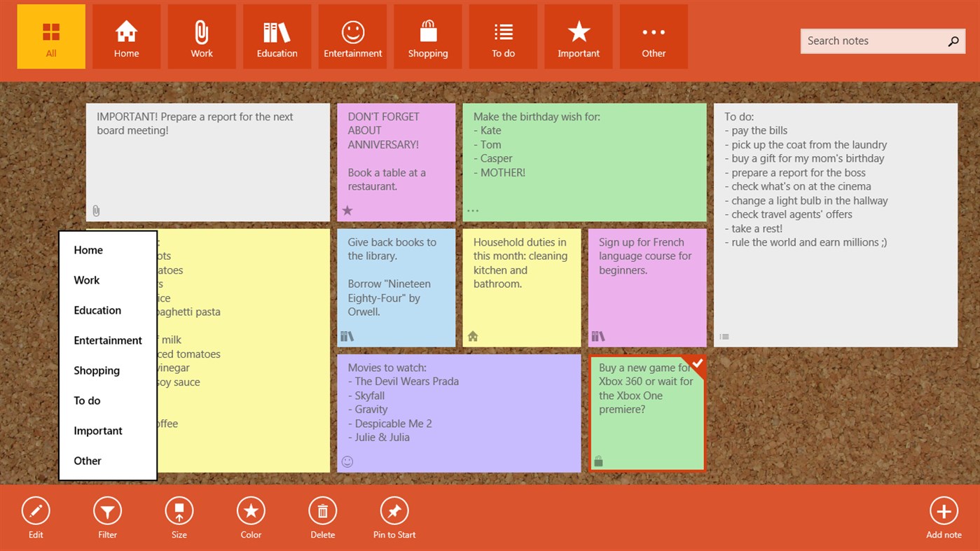The height and width of the screenshot is (551, 980).
Task: Open the Color tool to recolor the note
Action: [x=251, y=510]
